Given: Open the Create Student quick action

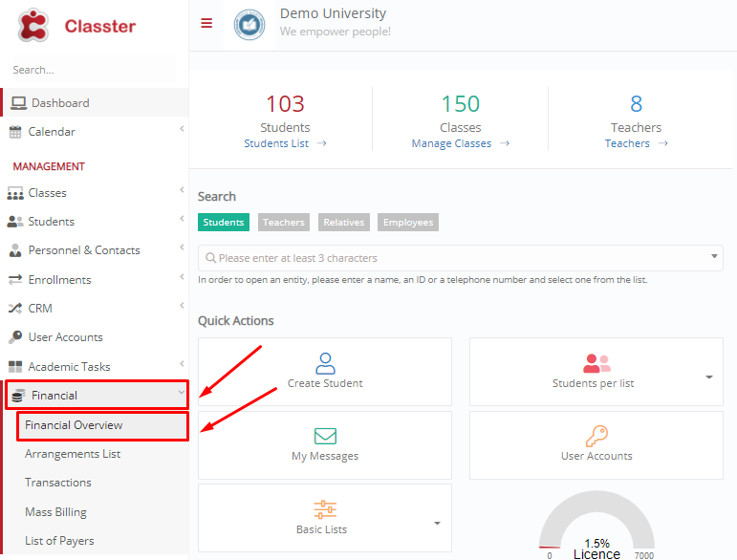Looking at the screenshot, I should (325, 371).
